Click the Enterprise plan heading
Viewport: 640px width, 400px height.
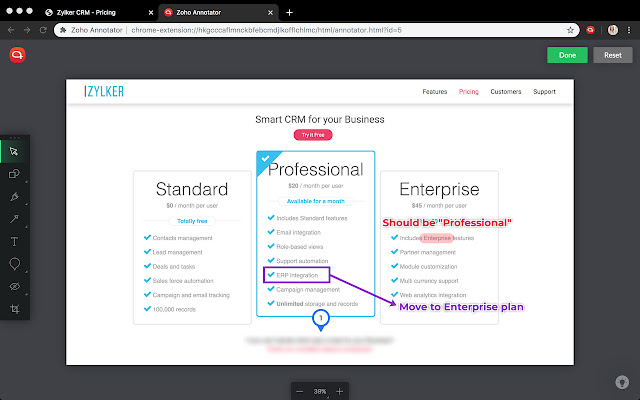pos(439,189)
